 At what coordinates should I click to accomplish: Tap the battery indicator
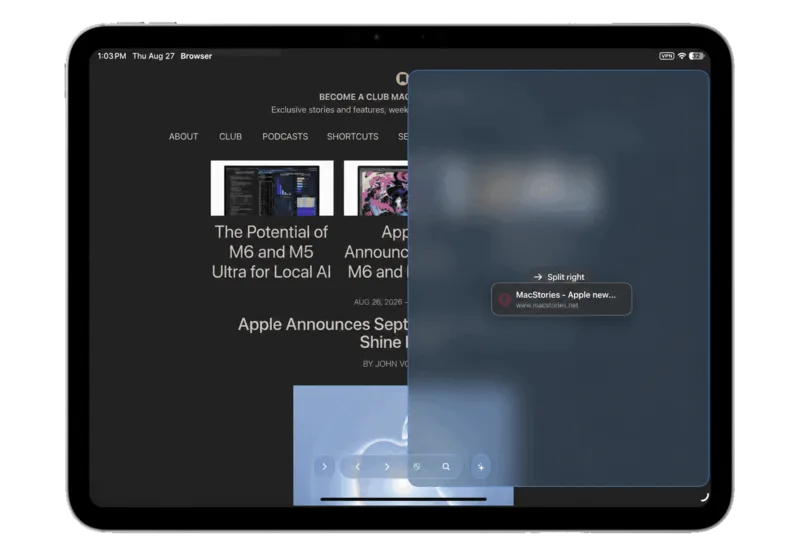(x=696, y=56)
